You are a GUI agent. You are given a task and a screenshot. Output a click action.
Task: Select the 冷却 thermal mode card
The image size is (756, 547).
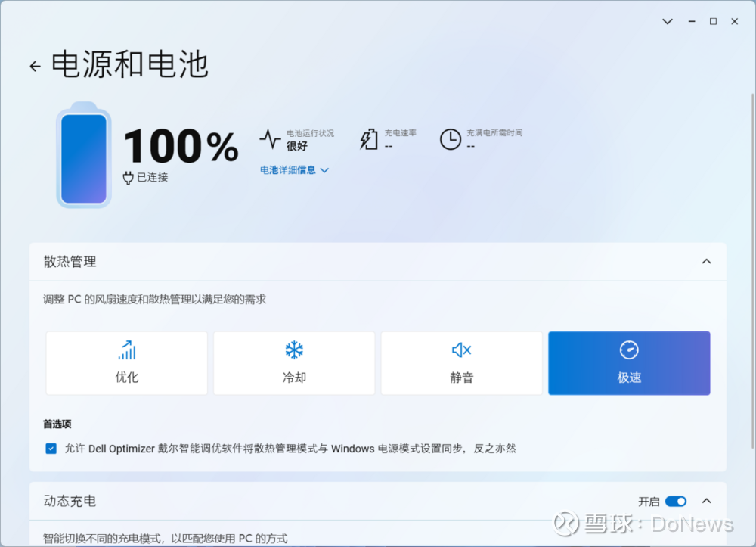point(294,362)
